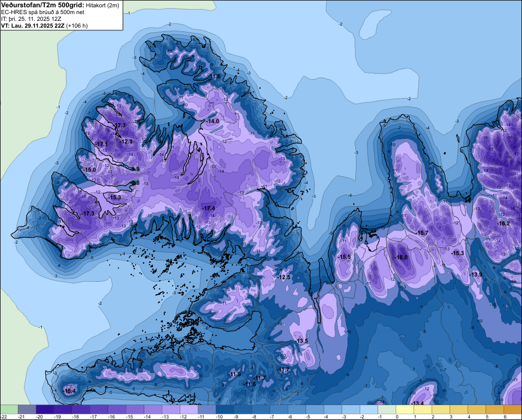Select the -16.2 temperature label
522x420 pixels.
point(503,223)
